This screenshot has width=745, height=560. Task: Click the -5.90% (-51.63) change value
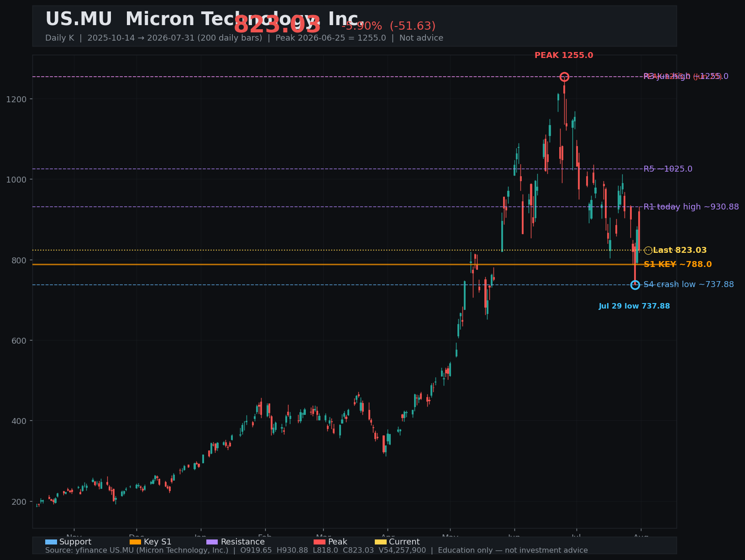tap(388, 26)
